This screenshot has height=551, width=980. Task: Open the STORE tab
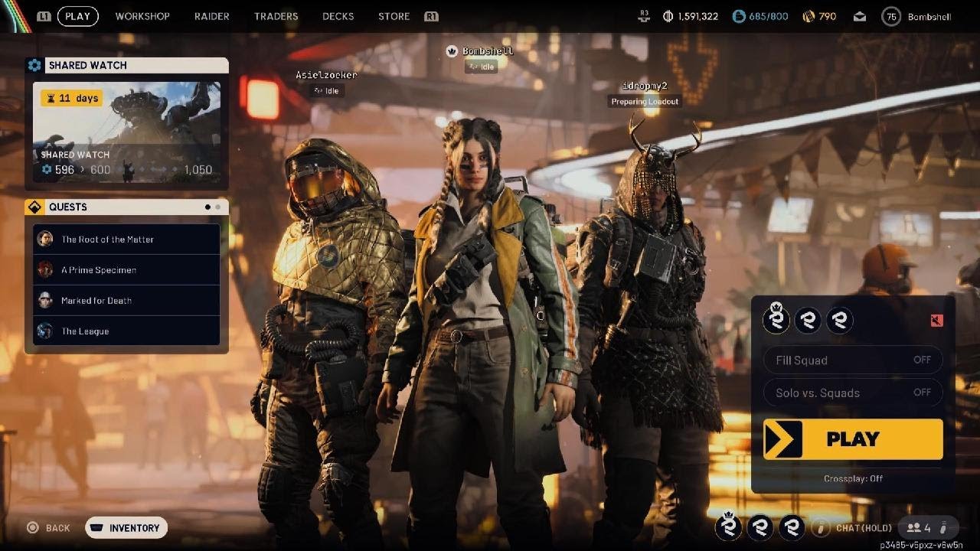(x=394, y=16)
